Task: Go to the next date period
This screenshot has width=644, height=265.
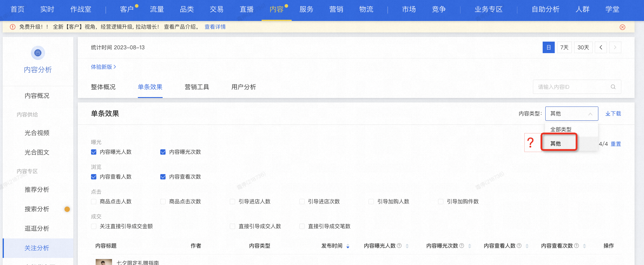Action: (x=615, y=47)
